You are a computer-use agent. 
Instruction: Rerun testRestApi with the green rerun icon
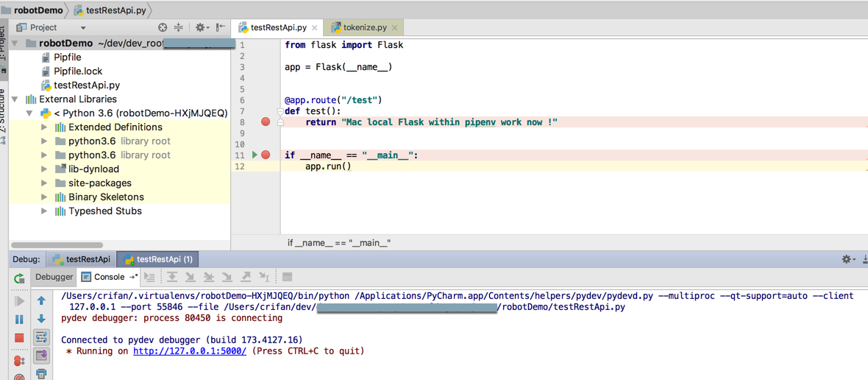(x=19, y=278)
